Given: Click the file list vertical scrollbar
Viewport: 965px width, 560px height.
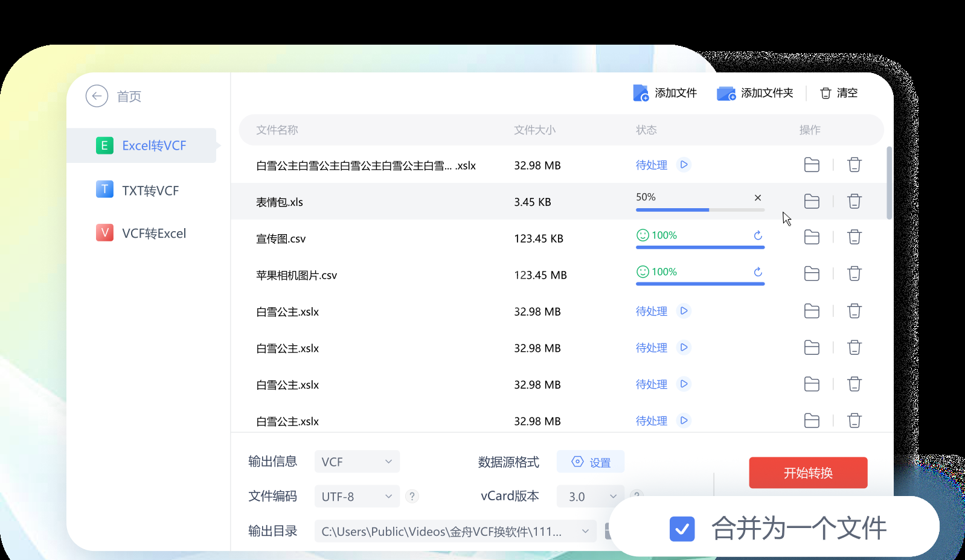Looking at the screenshot, I should click(889, 183).
